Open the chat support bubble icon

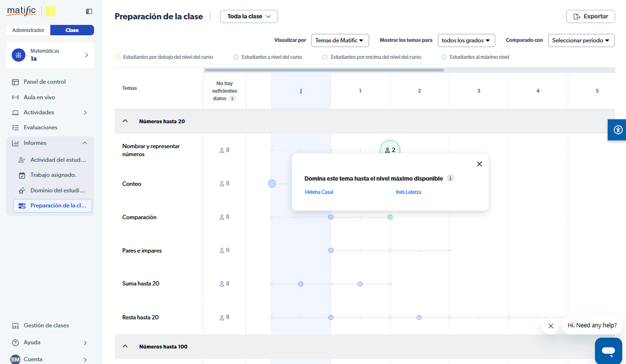[608, 351]
